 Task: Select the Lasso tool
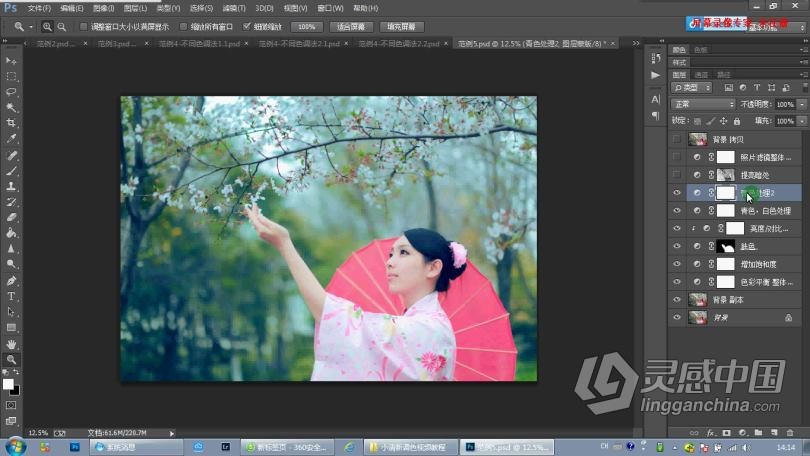(x=11, y=92)
